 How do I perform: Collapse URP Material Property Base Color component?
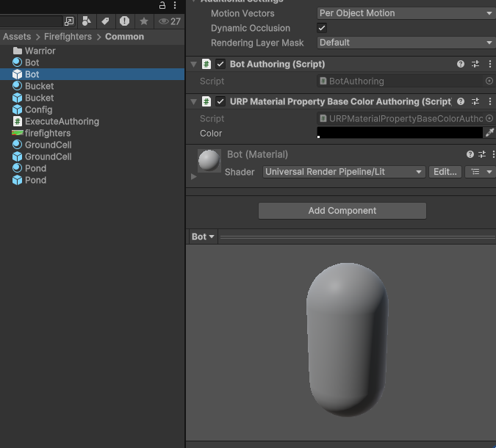coord(193,102)
